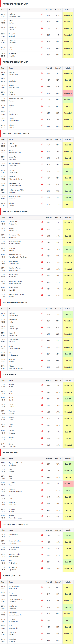Open stats icon for Espanyol vs Real Madrid
Image resolution: width=74 pixels, height=644 pixels.
42,333
